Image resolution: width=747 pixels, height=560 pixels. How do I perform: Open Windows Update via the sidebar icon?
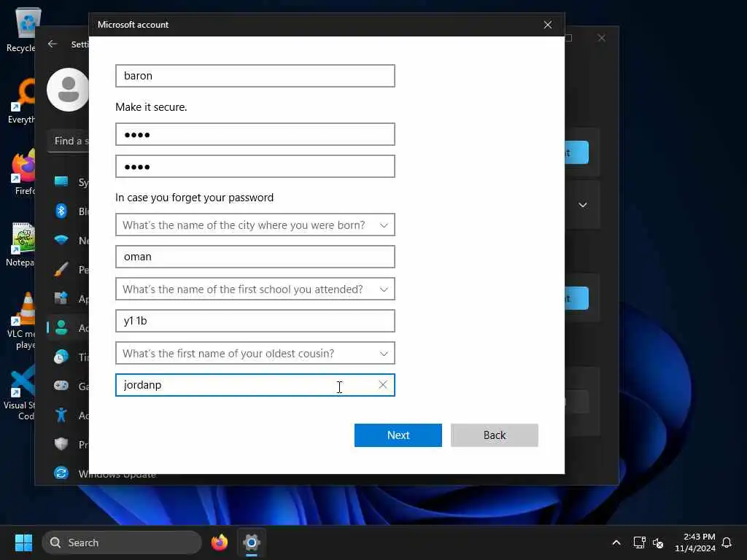(61, 472)
